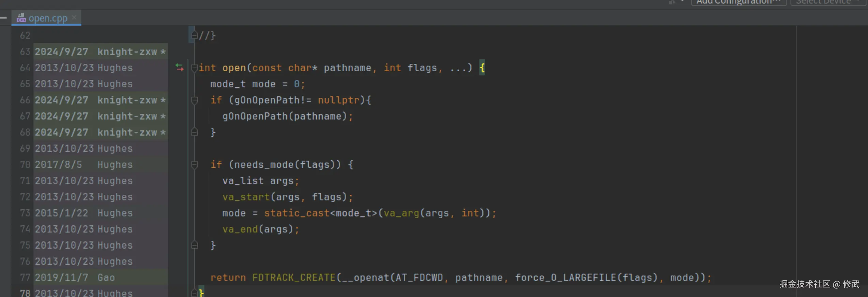Click line number 62 in the gutter

click(25, 35)
